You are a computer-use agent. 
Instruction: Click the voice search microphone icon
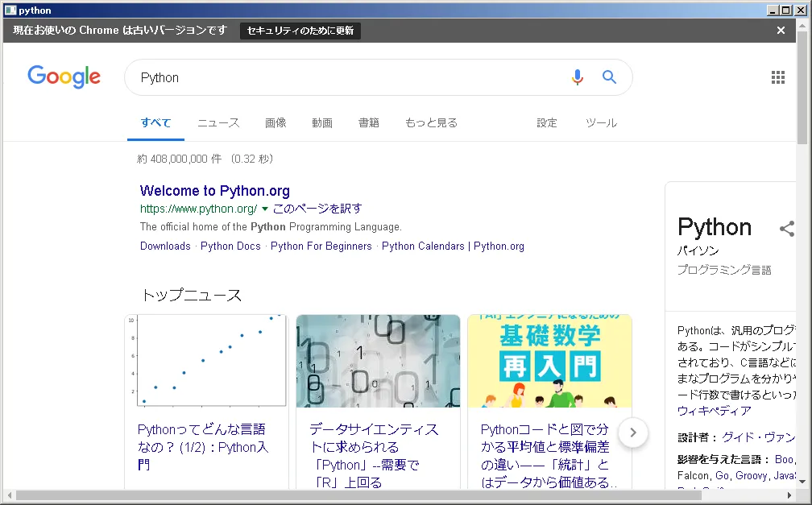(577, 77)
